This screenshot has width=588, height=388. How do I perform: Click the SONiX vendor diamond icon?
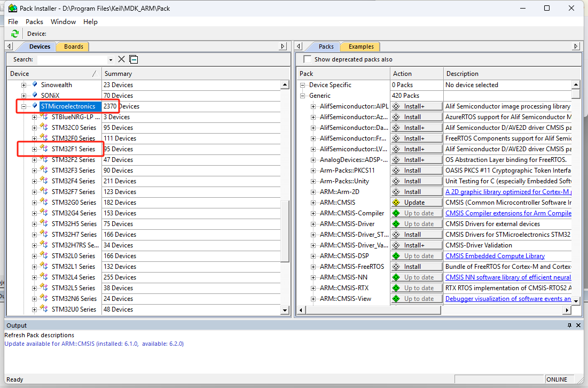[x=35, y=95]
